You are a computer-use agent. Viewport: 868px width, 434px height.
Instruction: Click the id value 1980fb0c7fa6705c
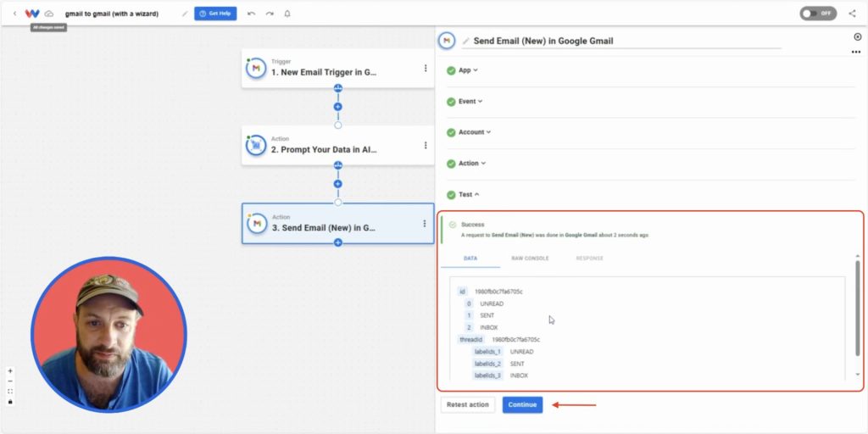(x=498, y=292)
